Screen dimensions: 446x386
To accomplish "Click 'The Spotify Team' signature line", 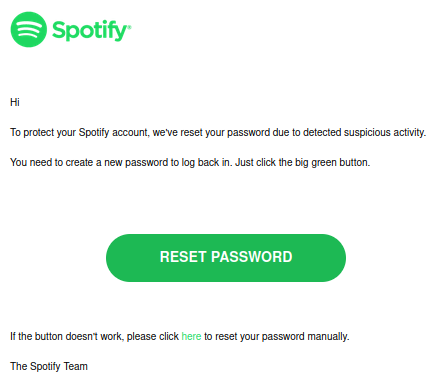I will [x=49, y=366].
